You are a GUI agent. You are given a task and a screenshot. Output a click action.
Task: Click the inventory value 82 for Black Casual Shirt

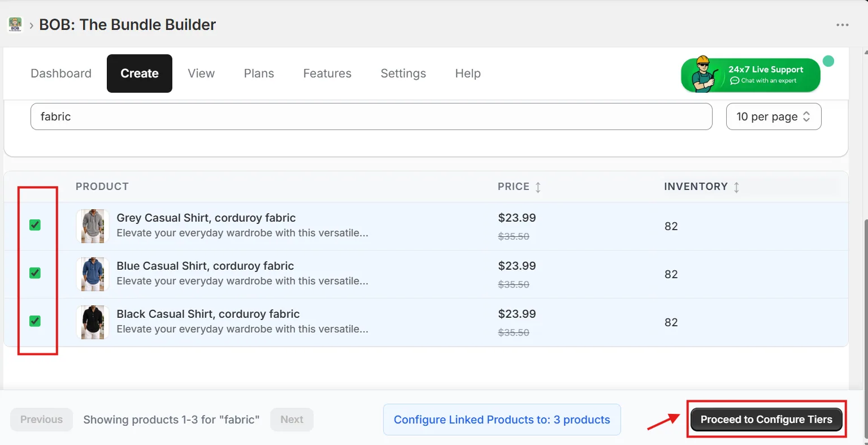(671, 322)
